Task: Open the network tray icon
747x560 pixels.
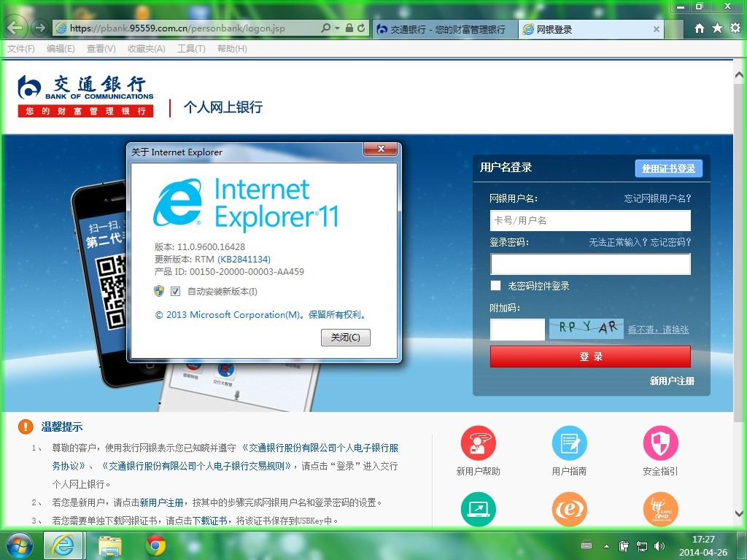Action: [x=642, y=545]
